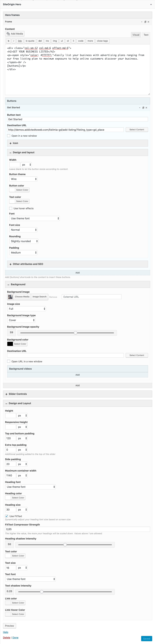Check Use hover effects option
Image resolution: width=155 pixels, height=644 pixels.
click(11, 208)
